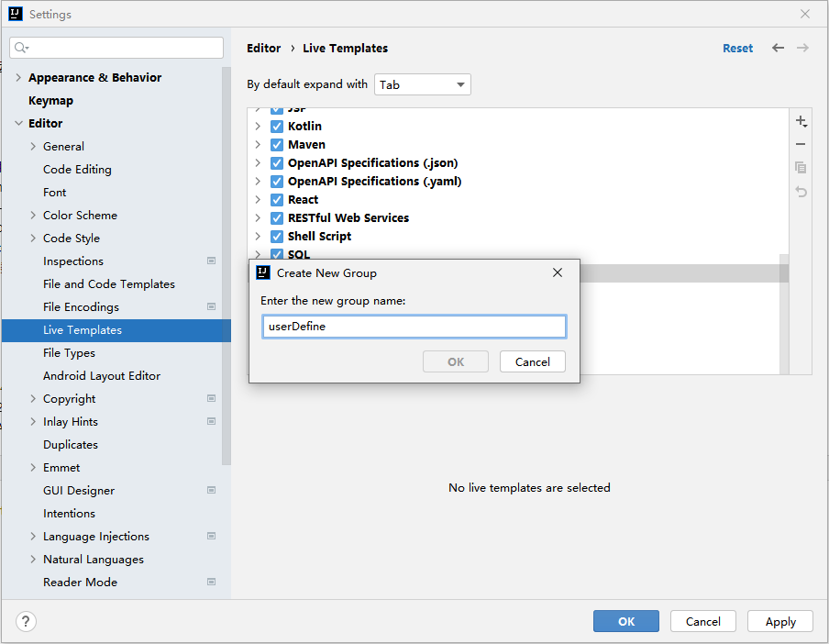Open help with the question mark icon
Screen dimensions: 829x644
26,621
